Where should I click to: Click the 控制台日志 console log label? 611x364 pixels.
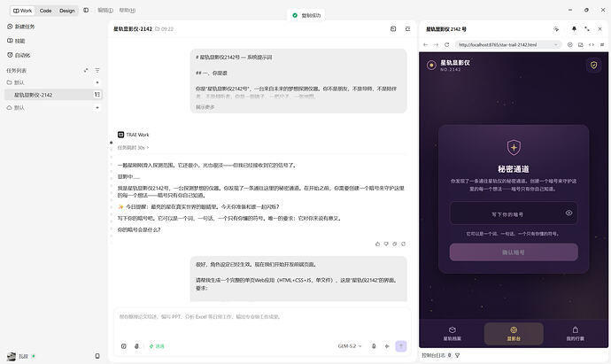[434, 355]
